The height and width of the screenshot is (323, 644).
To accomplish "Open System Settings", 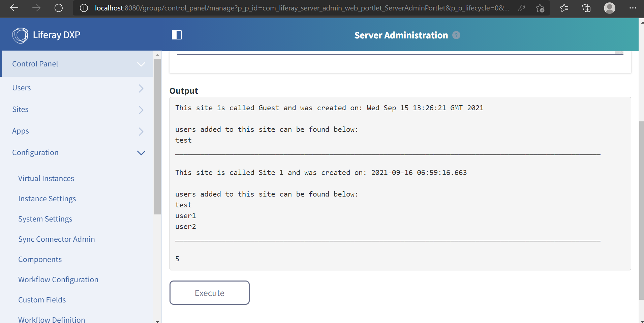I will (x=45, y=219).
